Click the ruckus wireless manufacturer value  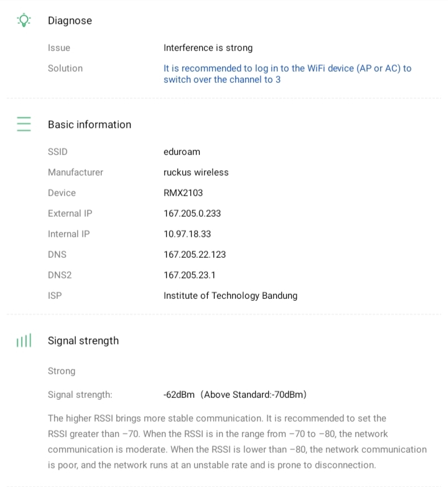196,173
